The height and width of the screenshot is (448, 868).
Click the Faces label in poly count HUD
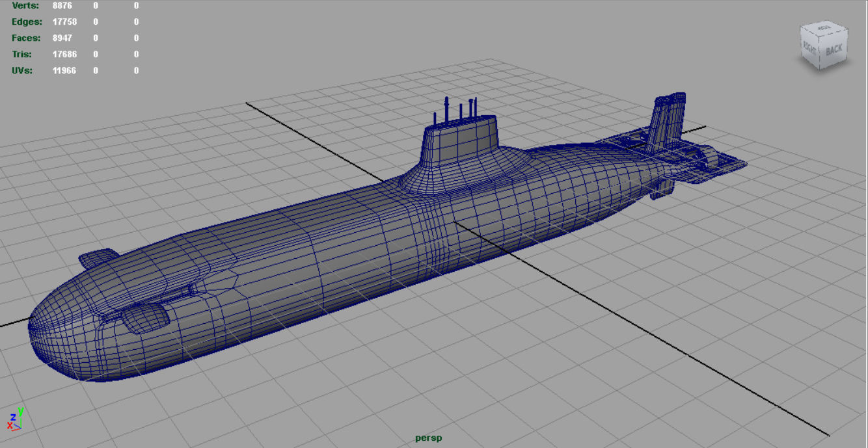pyautogui.click(x=26, y=38)
